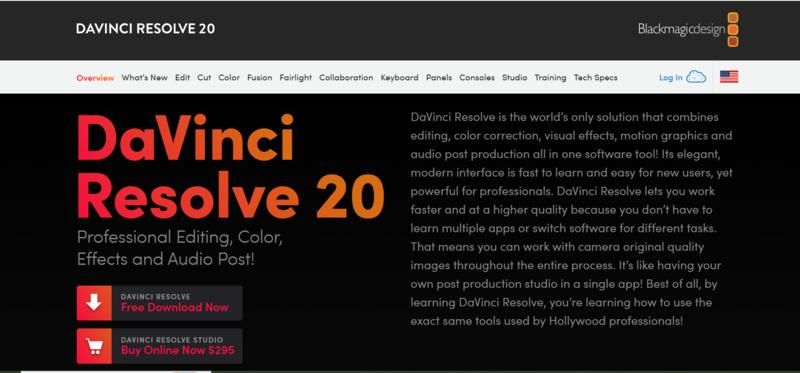Open the Keyboard tab
800x373 pixels.
[399, 78]
